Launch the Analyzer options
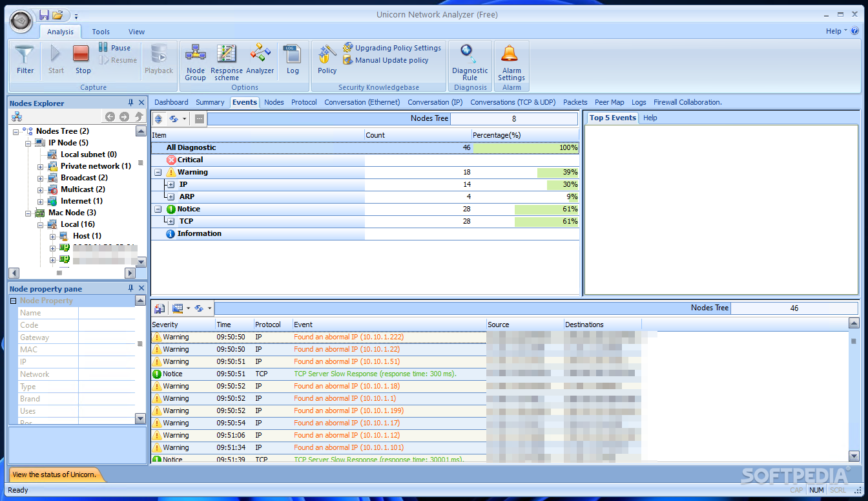This screenshot has width=868, height=501. 260,59
